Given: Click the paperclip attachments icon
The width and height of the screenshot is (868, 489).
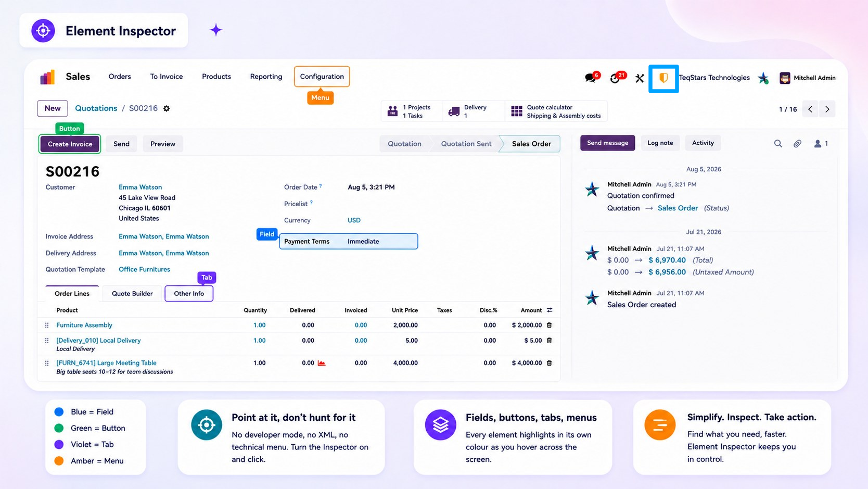Looking at the screenshot, I should click(797, 143).
